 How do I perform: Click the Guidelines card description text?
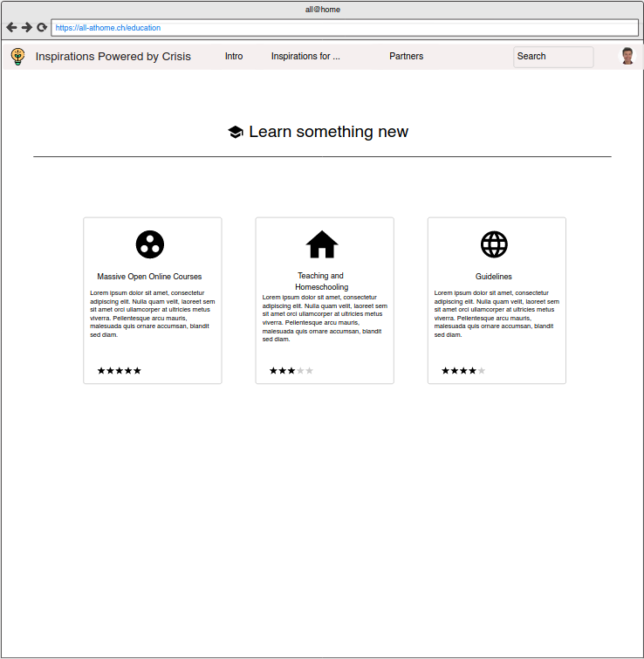point(497,313)
